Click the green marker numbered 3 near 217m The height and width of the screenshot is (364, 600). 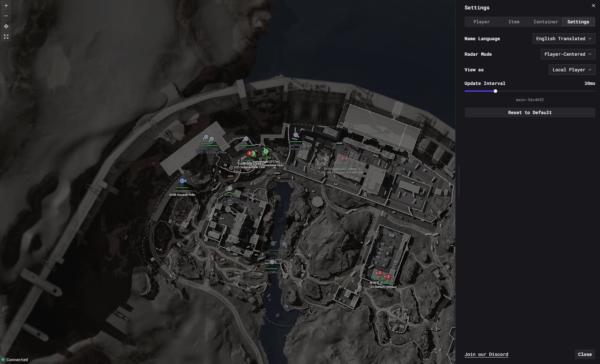coord(266,151)
